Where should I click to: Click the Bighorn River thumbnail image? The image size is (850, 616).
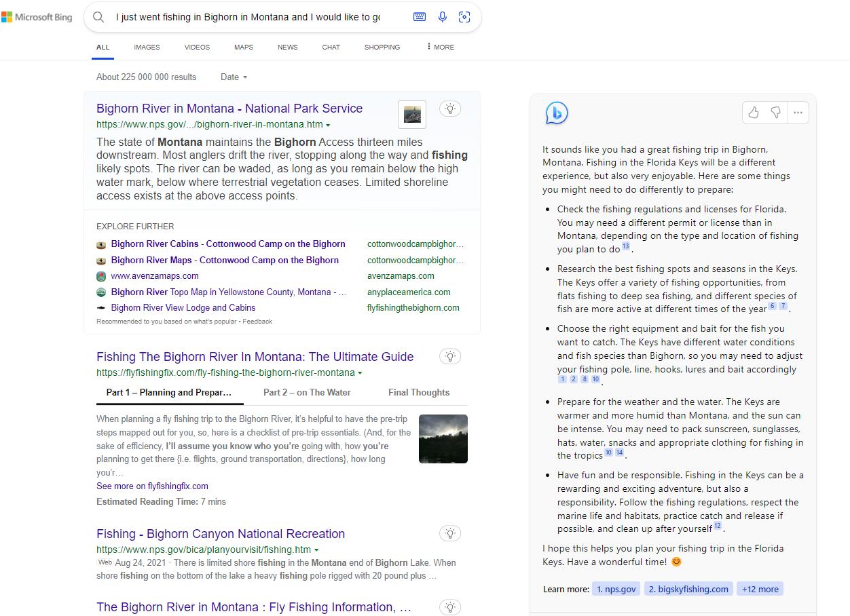click(x=412, y=115)
